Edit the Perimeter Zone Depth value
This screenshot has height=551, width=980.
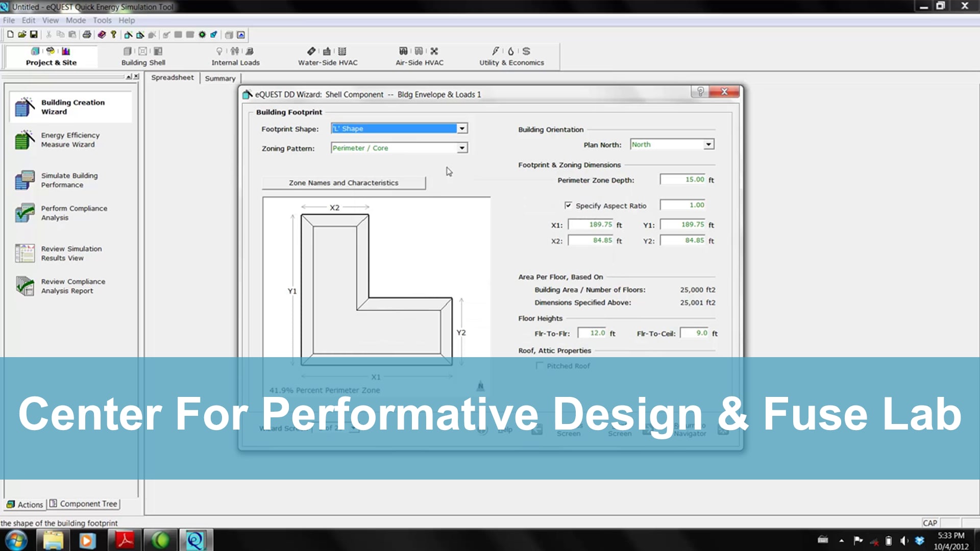point(683,180)
